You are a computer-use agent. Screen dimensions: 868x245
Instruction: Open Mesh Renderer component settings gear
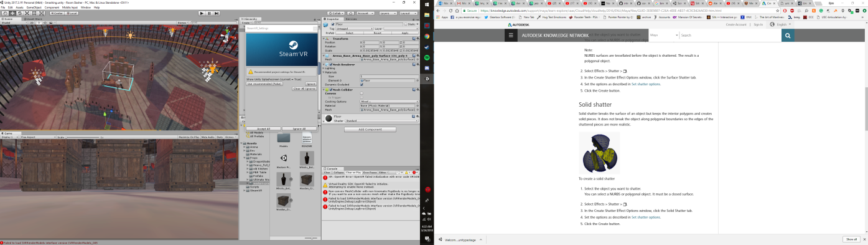pos(418,64)
